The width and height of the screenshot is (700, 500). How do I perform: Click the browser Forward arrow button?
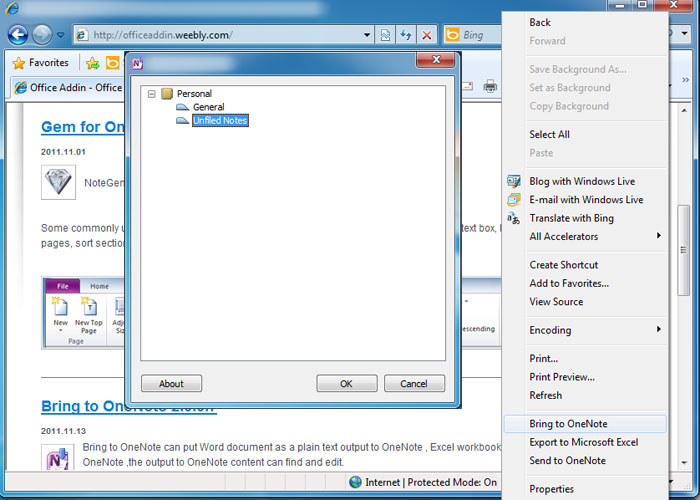(x=42, y=35)
